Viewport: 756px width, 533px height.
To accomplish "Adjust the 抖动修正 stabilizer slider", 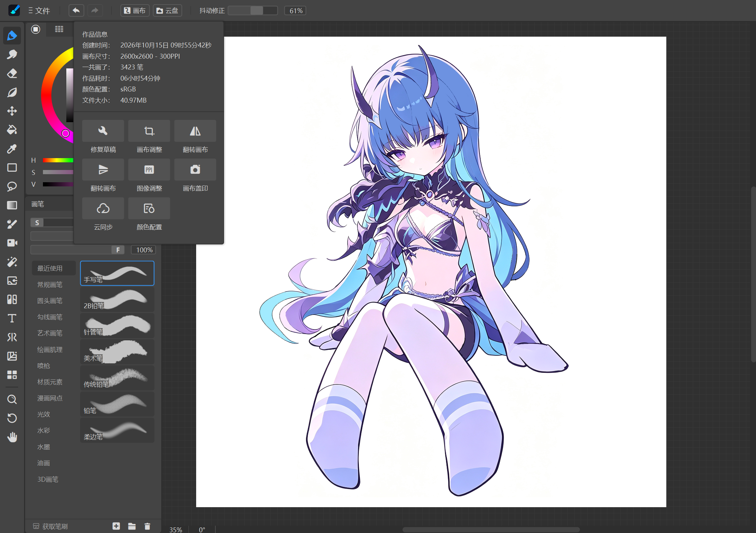I will coord(253,10).
